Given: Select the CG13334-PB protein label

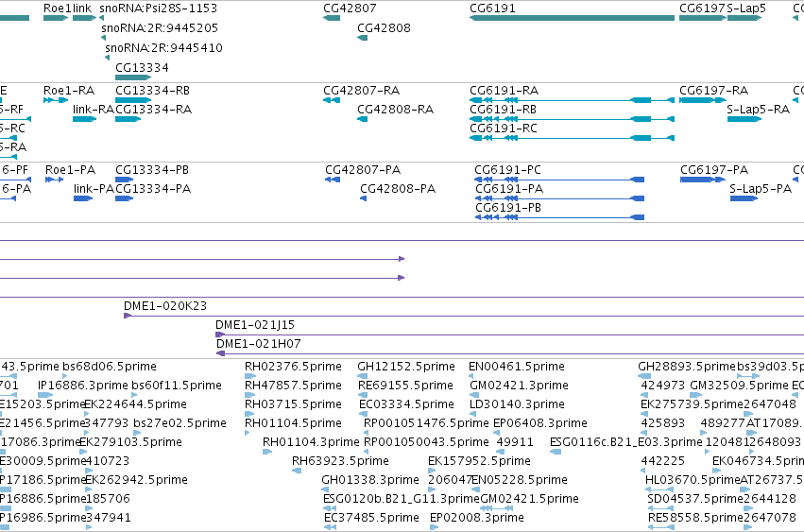Looking at the screenshot, I should [x=152, y=170].
